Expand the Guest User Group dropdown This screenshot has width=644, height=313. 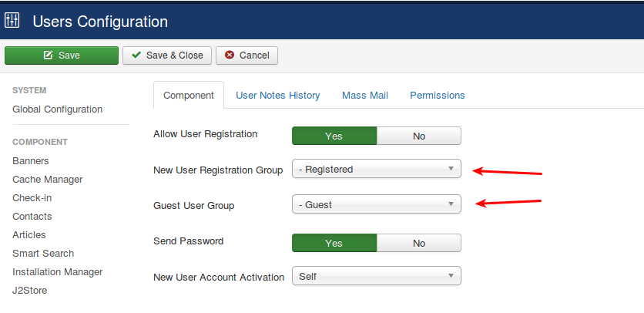pos(376,204)
